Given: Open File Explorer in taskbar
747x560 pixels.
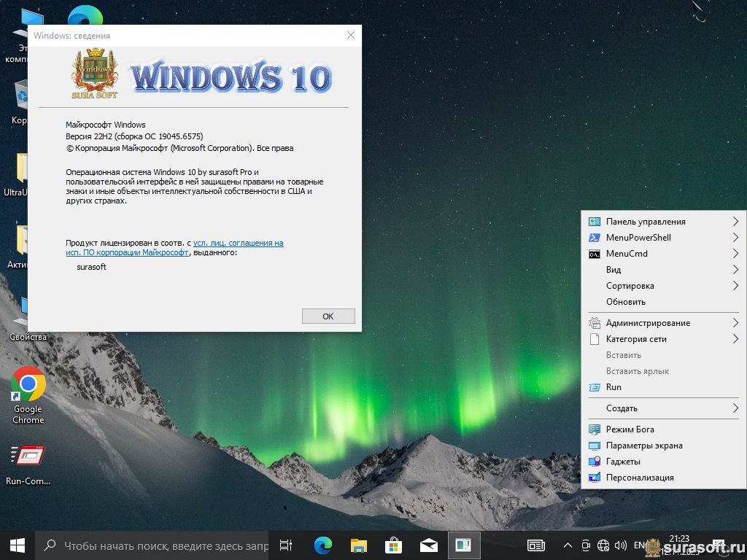Looking at the screenshot, I should click(358, 545).
